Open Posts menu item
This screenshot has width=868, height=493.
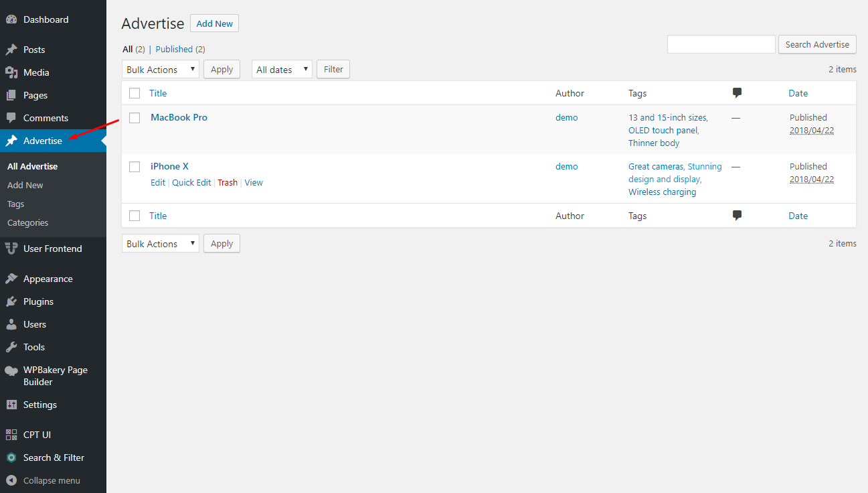34,50
